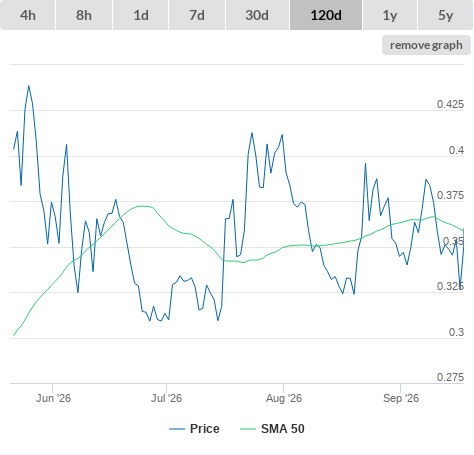
Task: Click the blue Price legend line marker
Action: click(x=177, y=429)
